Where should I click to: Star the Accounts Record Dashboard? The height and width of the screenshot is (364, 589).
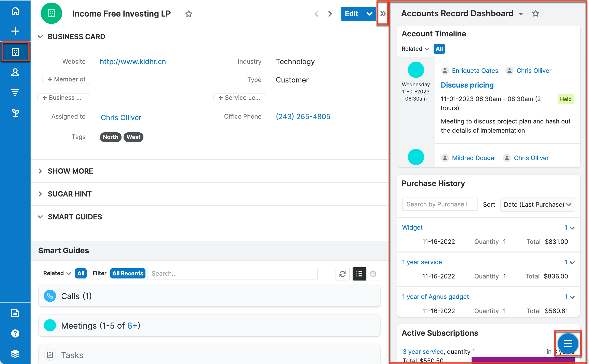point(536,13)
